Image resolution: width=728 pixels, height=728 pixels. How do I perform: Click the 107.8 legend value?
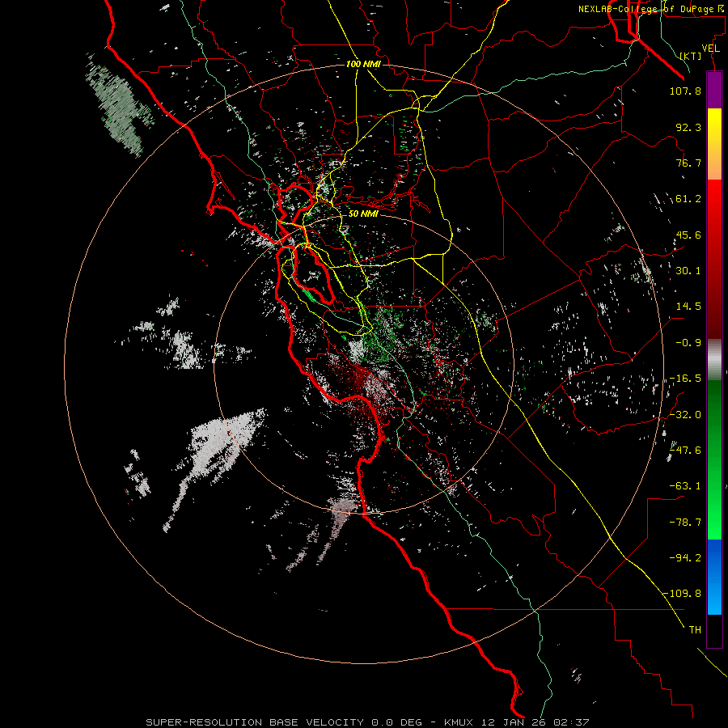(685, 91)
